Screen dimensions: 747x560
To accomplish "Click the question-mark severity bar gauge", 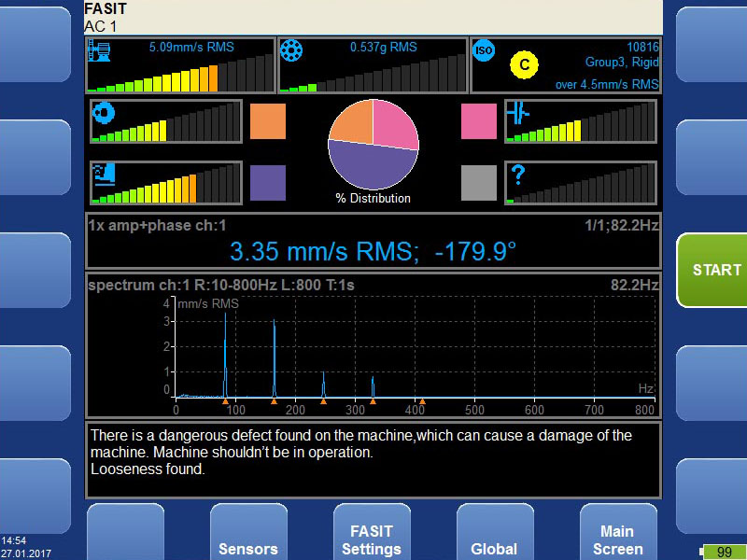I will pyautogui.click(x=581, y=183).
